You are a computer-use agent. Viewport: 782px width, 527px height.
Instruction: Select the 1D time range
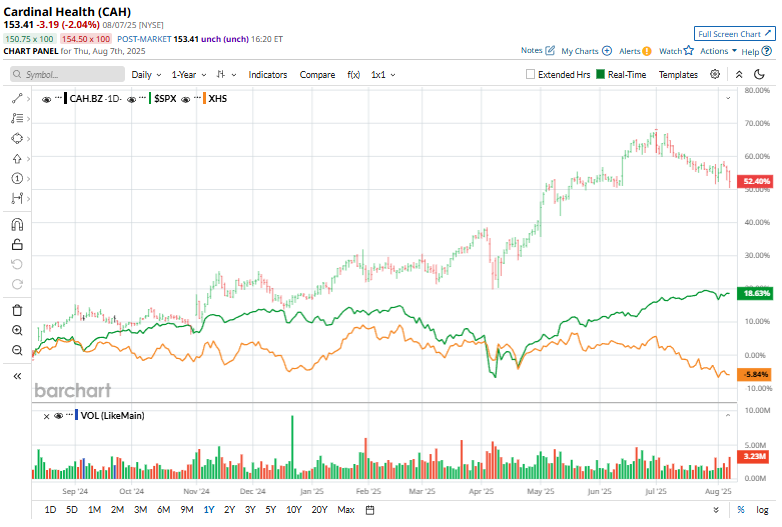click(x=50, y=510)
